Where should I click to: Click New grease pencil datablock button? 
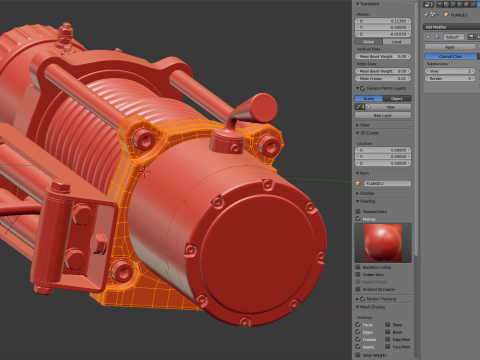(388, 107)
